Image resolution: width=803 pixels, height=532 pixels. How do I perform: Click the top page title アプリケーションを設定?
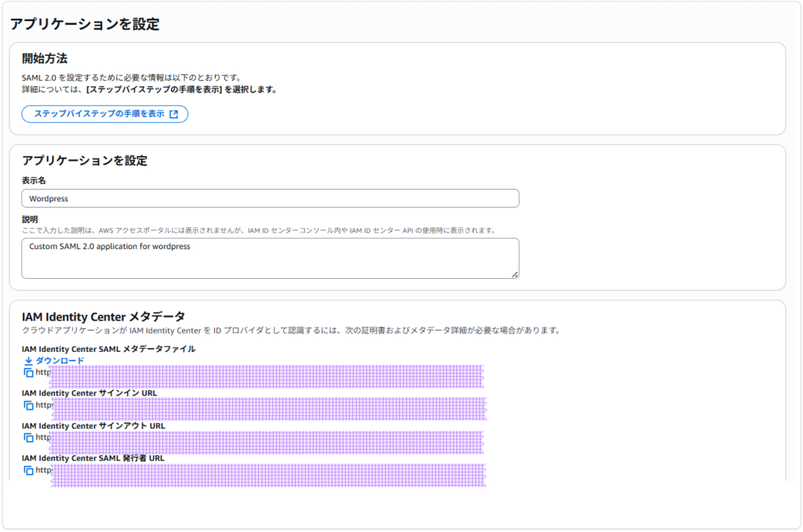(85, 24)
